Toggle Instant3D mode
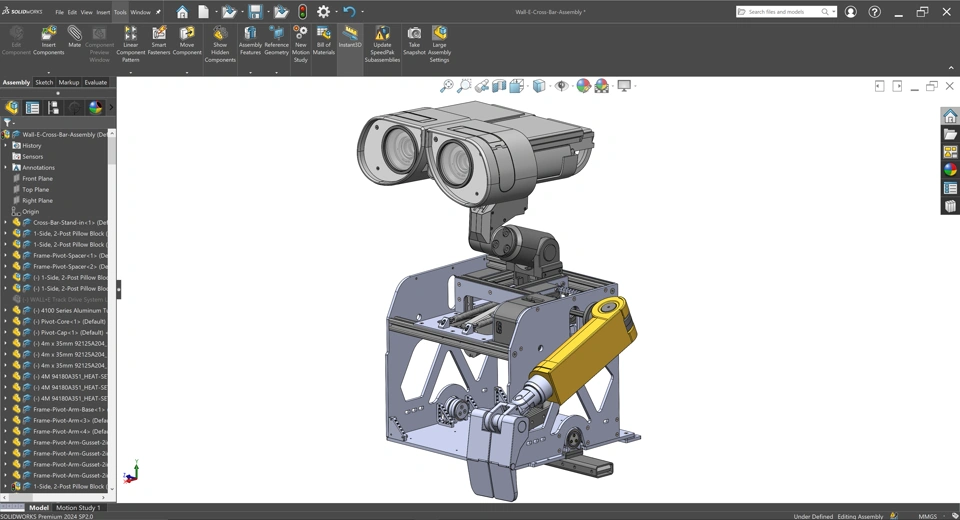 (350, 37)
